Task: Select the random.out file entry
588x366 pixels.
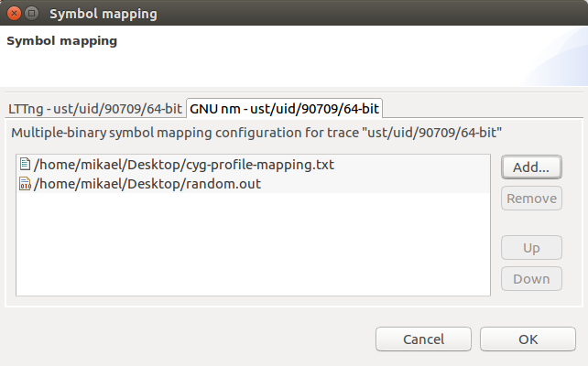Action: [x=121, y=184]
